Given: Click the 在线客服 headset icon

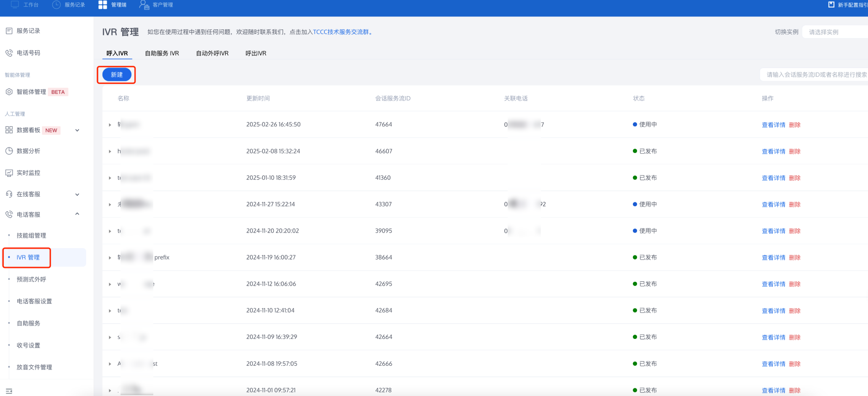Looking at the screenshot, I should point(9,194).
